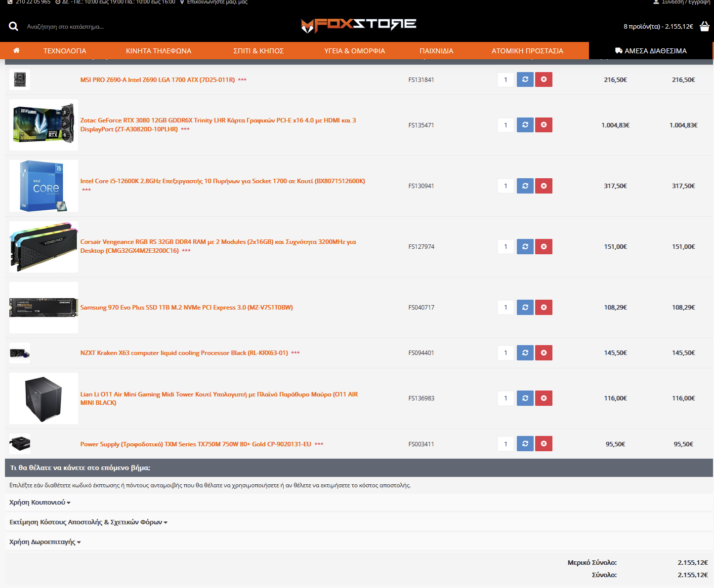Remove TX750M power supply from cart
Viewport: 714px width, 588px height.
pos(544,443)
